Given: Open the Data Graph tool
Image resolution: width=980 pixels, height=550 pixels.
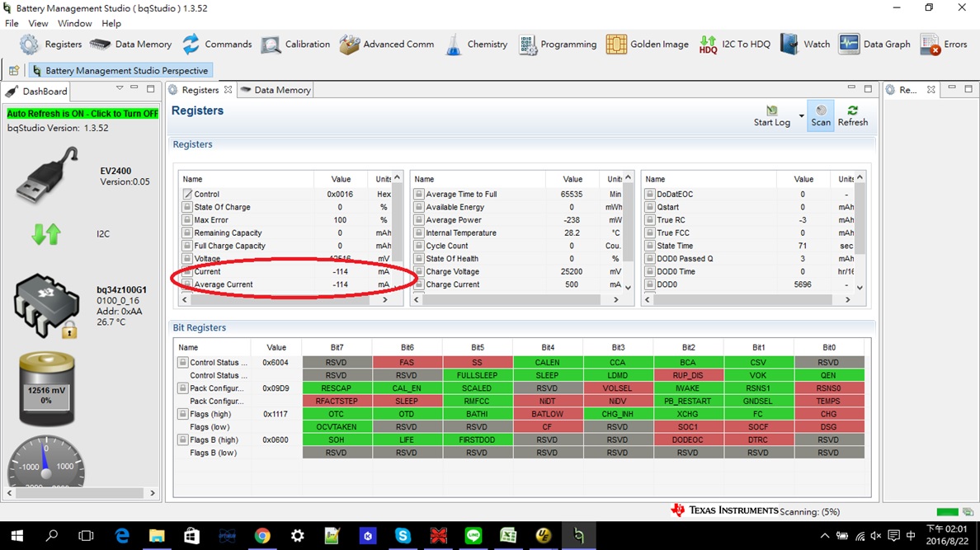Looking at the screenshot, I should coord(874,45).
